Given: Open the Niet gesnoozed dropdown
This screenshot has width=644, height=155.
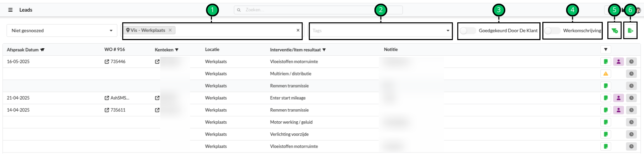Looking at the screenshot, I should coord(62,31).
